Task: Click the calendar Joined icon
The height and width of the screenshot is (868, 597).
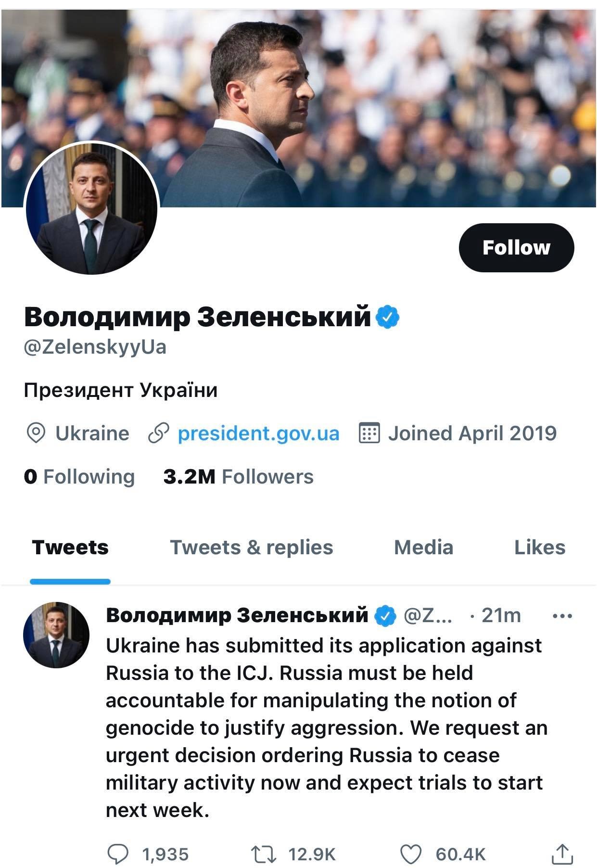Action: point(369,433)
